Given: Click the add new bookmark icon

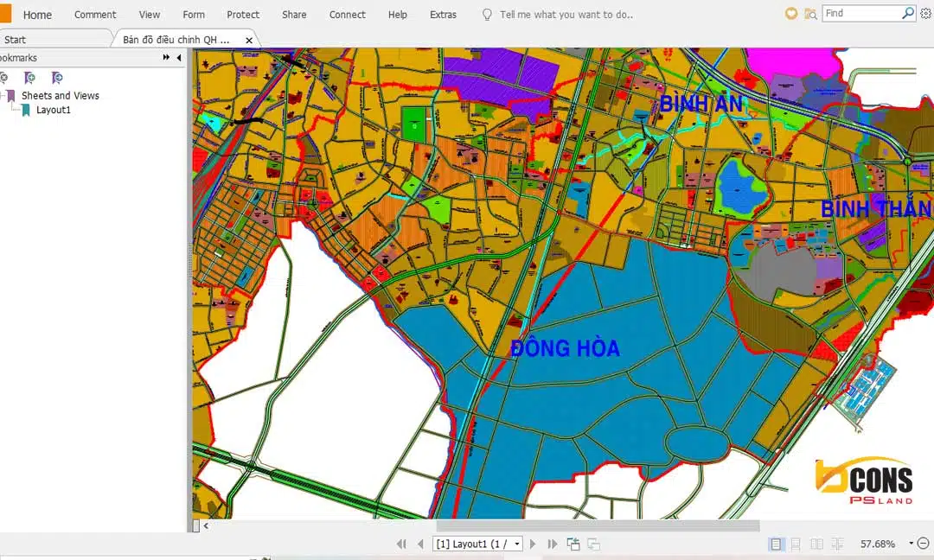Looking at the screenshot, I should coord(29,78).
